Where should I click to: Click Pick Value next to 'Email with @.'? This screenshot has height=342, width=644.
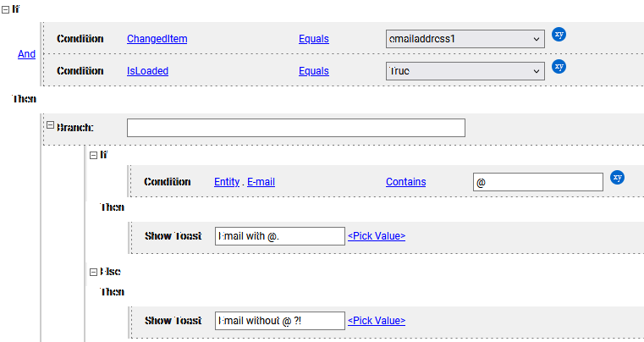376,236
